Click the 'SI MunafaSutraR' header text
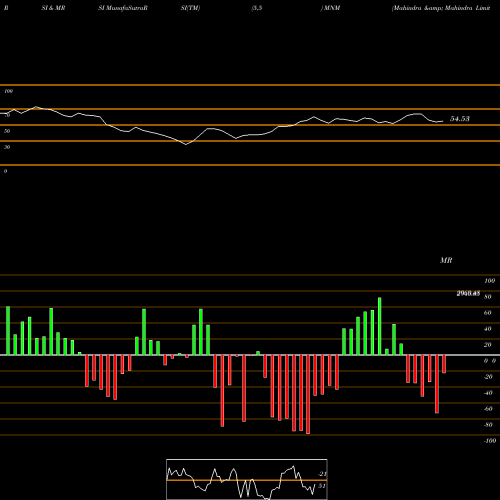Viewport: 500px width, 500px height. click(x=123, y=8)
